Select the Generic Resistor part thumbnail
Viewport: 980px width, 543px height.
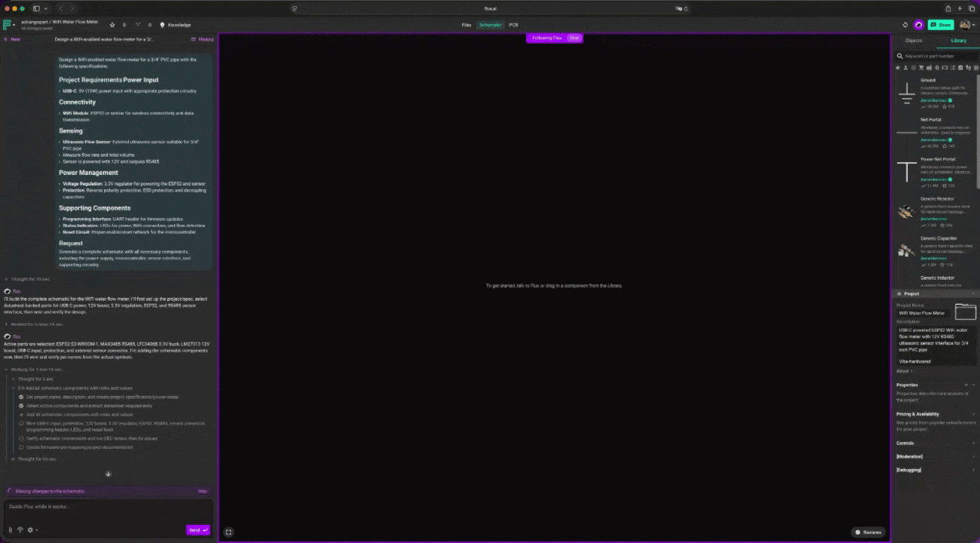pyautogui.click(x=907, y=212)
